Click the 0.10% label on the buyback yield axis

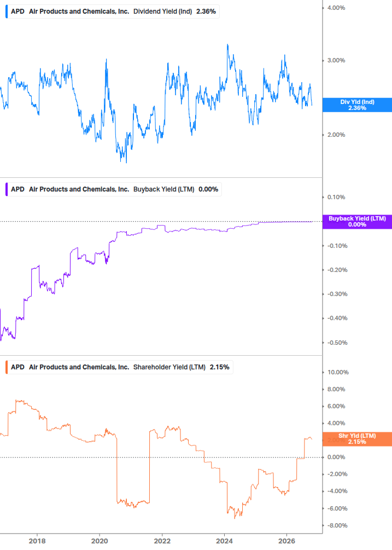[336, 197]
